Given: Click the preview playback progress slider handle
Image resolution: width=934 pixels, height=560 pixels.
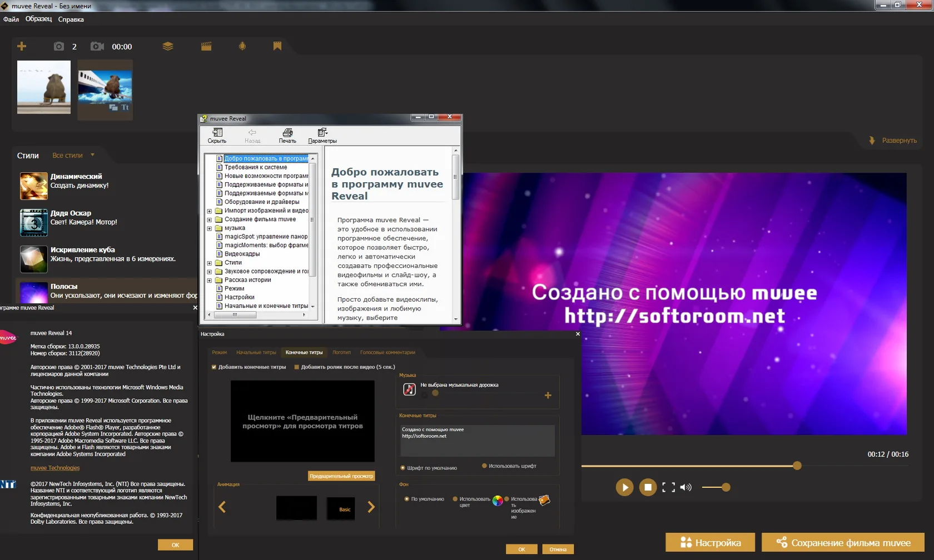Looking at the screenshot, I should 797,466.
